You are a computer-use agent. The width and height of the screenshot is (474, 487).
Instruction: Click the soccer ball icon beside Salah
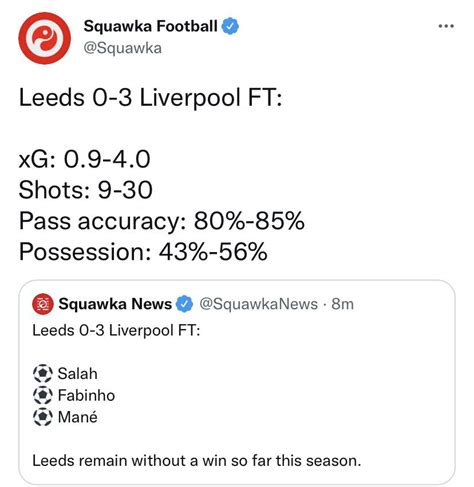[43, 374]
